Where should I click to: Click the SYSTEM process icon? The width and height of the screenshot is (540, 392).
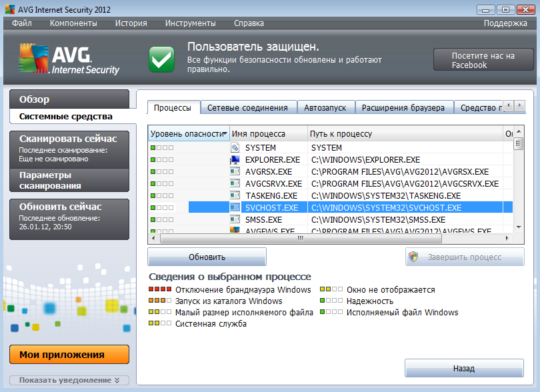tap(235, 148)
